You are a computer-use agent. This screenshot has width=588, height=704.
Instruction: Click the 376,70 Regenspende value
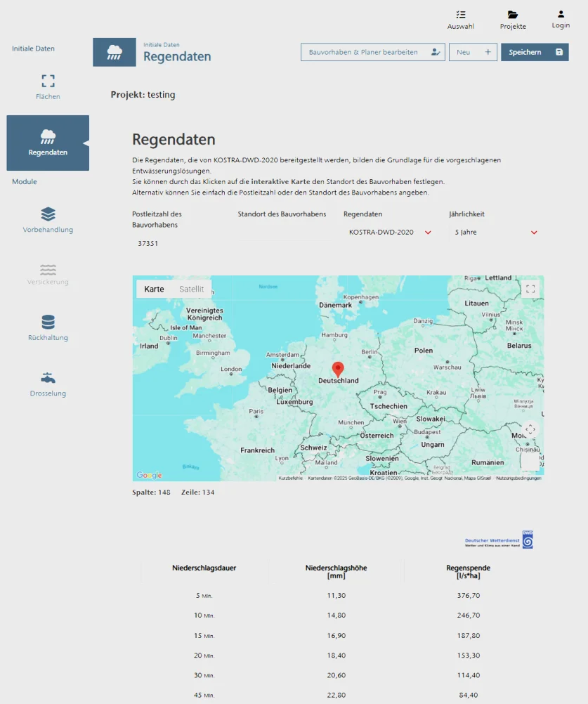[469, 595]
